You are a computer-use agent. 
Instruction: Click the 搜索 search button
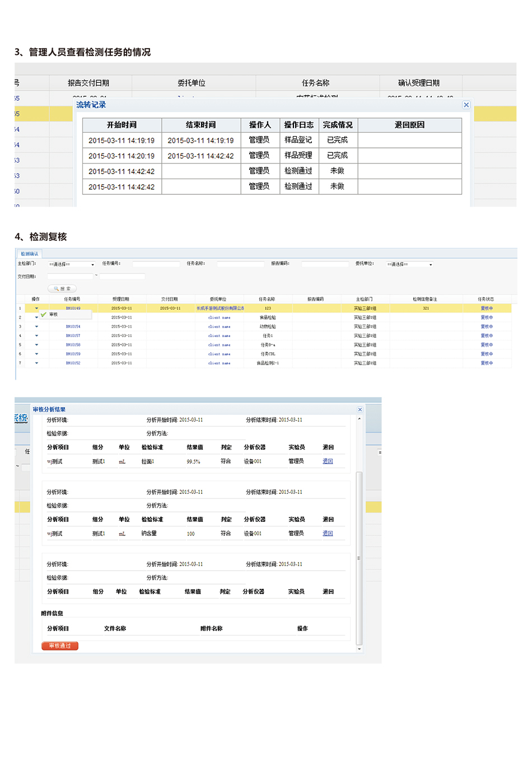point(62,289)
